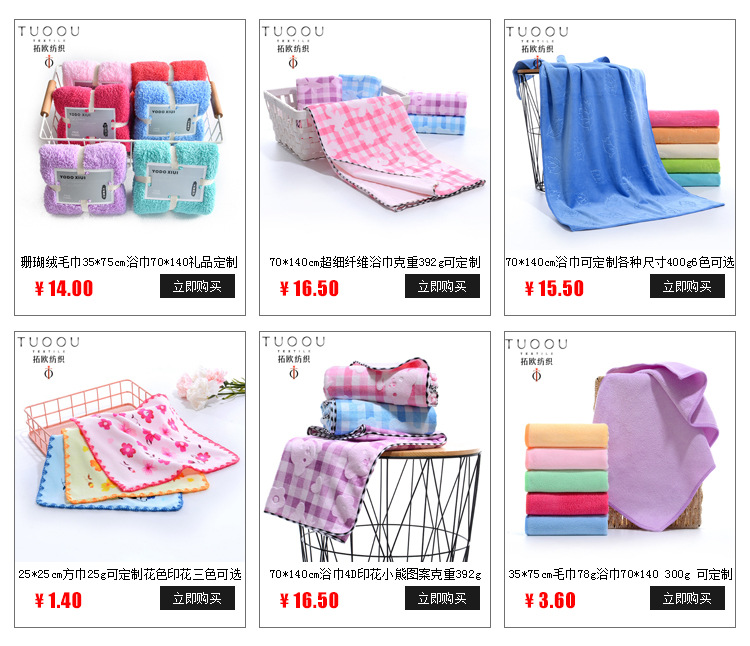Viewport: 750px width, 646px height.
Task: Open floral square towels photo
Action: 130,447
